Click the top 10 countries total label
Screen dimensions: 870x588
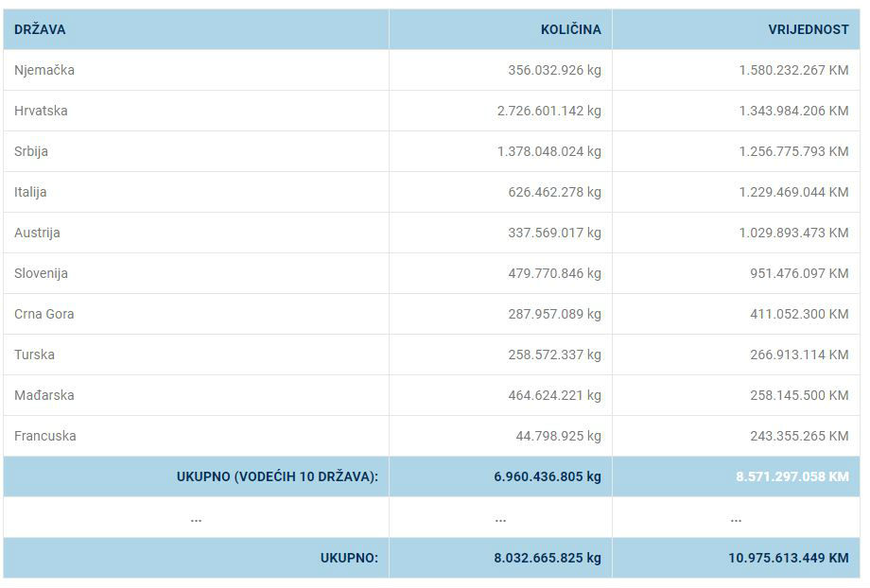[277, 476]
